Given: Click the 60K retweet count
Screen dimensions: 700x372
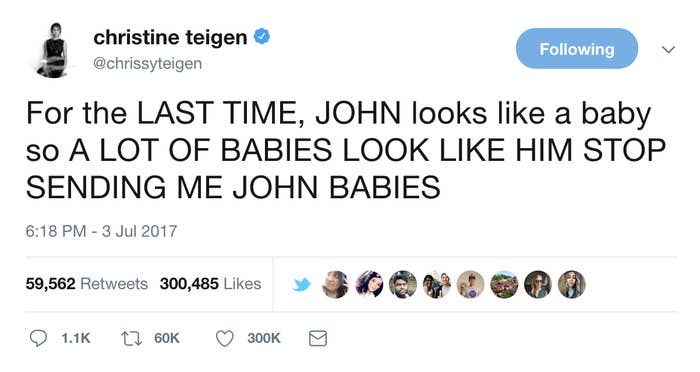Looking at the screenshot, I should tap(167, 339).
